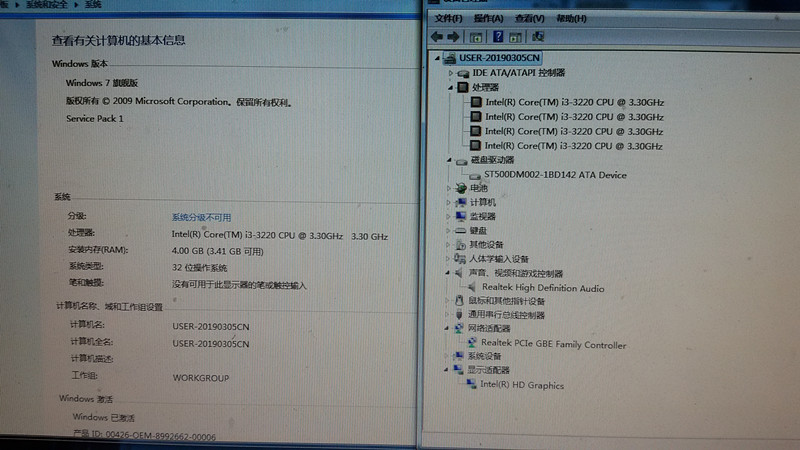800x450 pixels.
Task: Collapse the 网络适配器 node
Action: [x=447, y=329]
